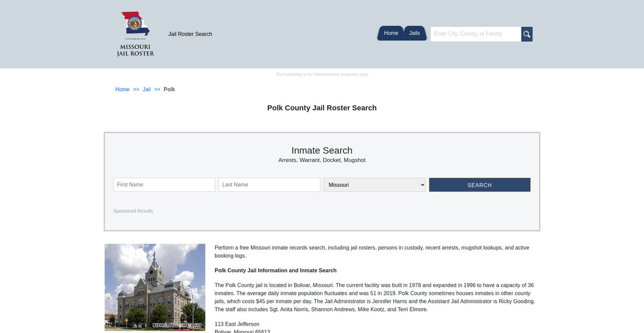Click the Jail Roster Search header text
644x333 pixels.
(x=190, y=34)
